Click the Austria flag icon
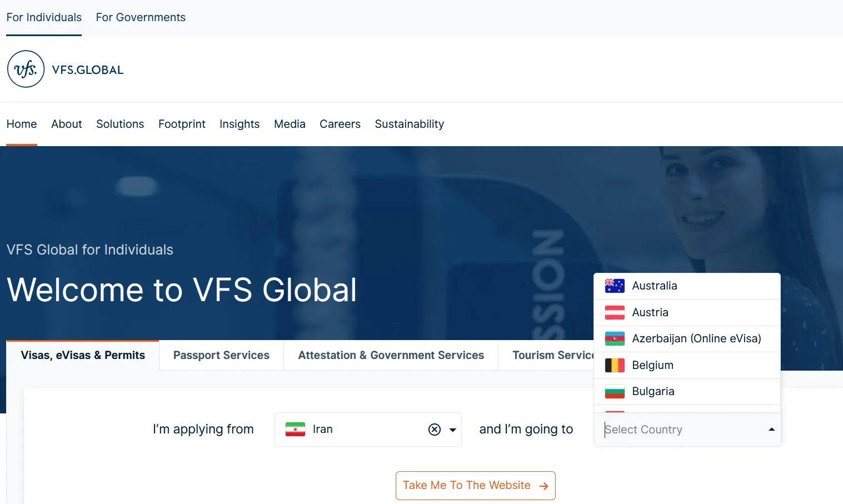 615,312
